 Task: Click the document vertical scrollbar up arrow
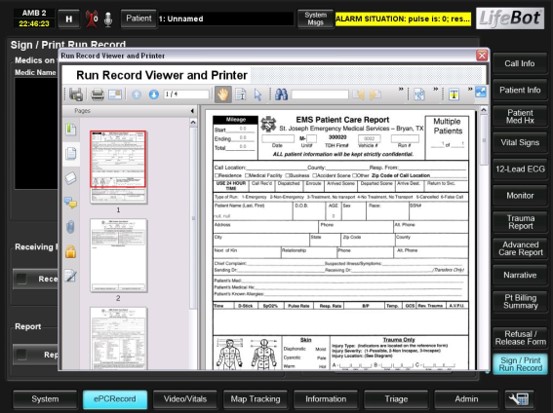[484, 110]
